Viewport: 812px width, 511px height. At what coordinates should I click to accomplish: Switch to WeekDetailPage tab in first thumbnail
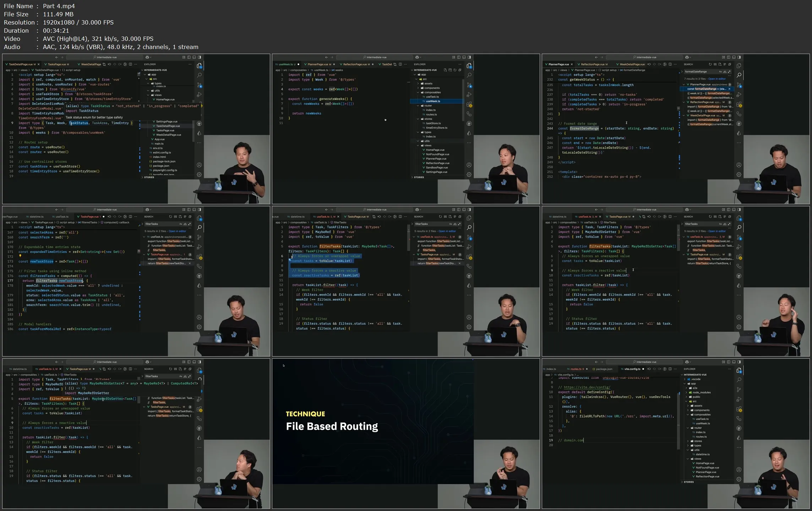pyautogui.click(x=89, y=64)
